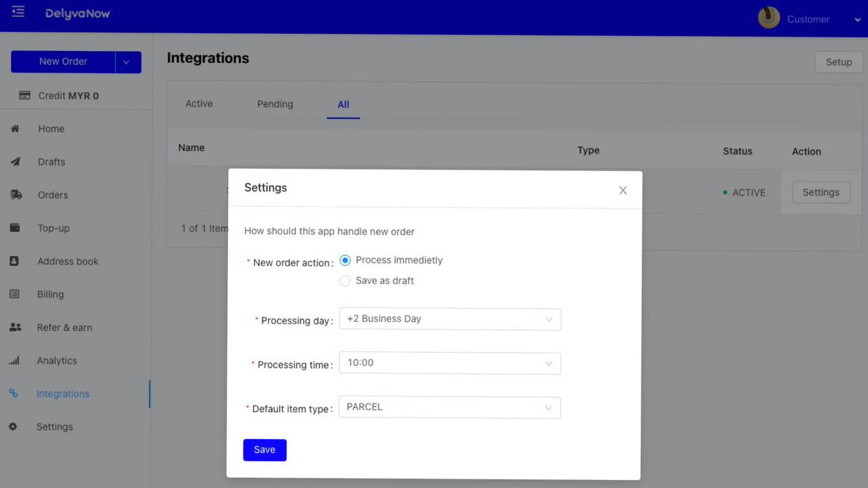Go to Home in the sidebar
The width and height of the screenshot is (868, 488).
(x=51, y=129)
